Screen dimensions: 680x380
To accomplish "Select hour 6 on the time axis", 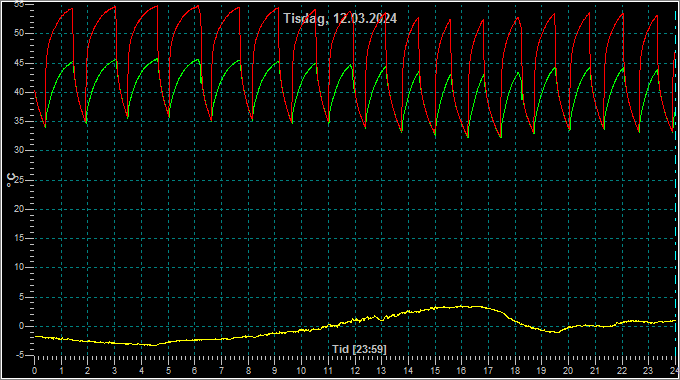I will pyautogui.click(x=195, y=371).
